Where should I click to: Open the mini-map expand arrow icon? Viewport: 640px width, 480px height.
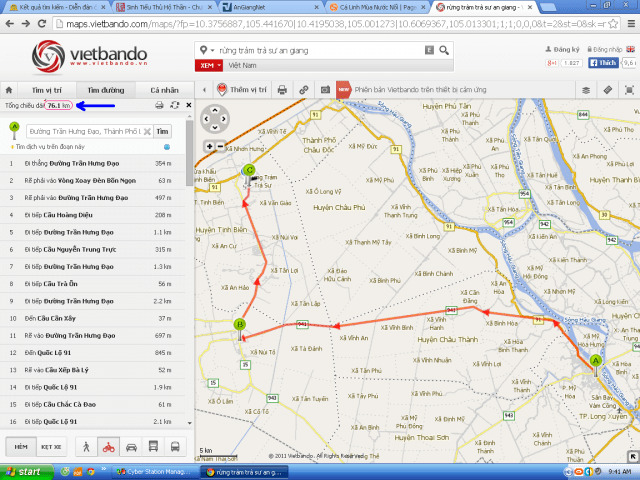click(633, 456)
